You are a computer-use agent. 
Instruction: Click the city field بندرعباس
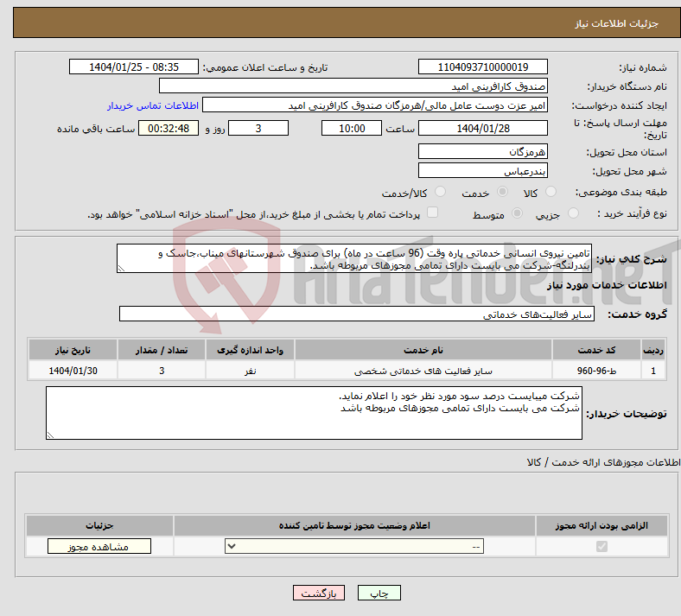pyautogui.click(x=482, y=170)
